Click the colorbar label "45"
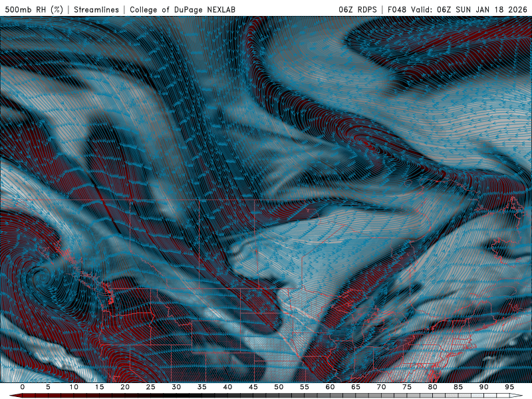The image size is (532, 399). pyautogui.click(x=253, y=387)
